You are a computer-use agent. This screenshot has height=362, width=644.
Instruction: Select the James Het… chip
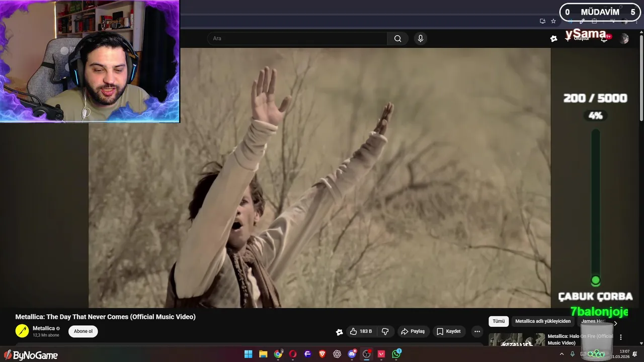(592, 321)
